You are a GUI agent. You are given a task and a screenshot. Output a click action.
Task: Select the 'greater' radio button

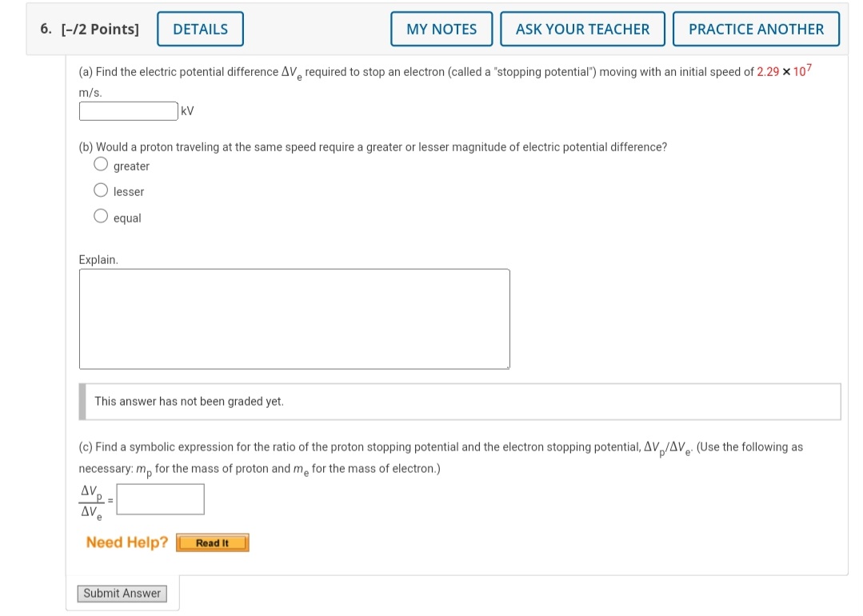(101, 163)
